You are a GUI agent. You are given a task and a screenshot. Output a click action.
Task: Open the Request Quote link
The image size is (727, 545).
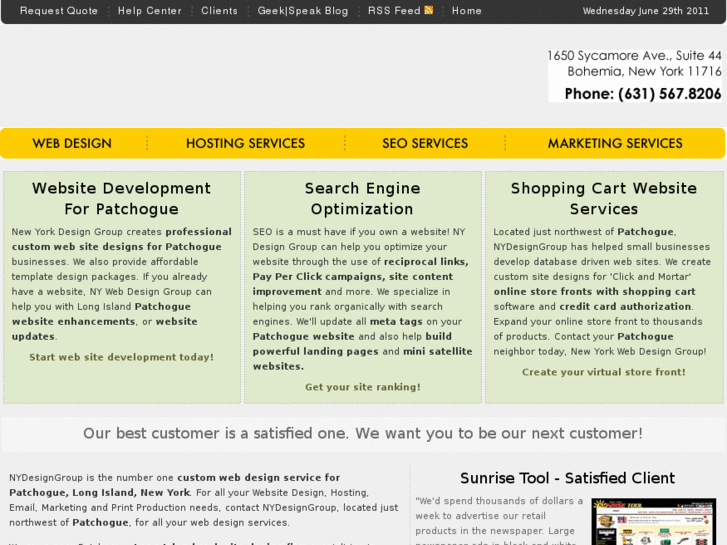(x=59, y=11)
